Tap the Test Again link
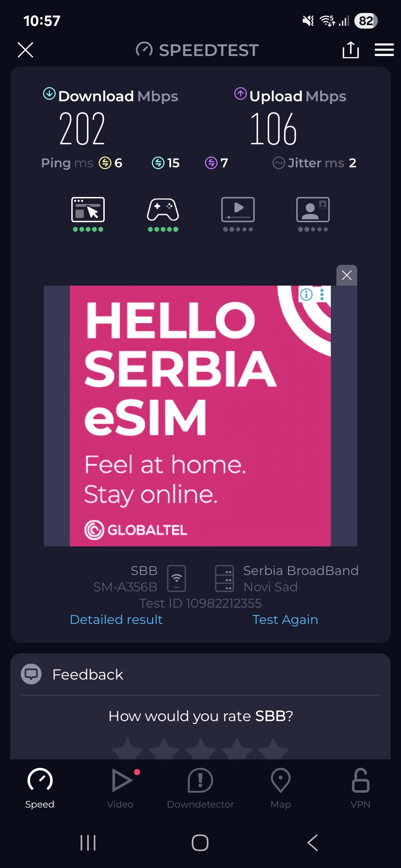The width and height of the screenshot is (401, 868). (x=285, y=619)
